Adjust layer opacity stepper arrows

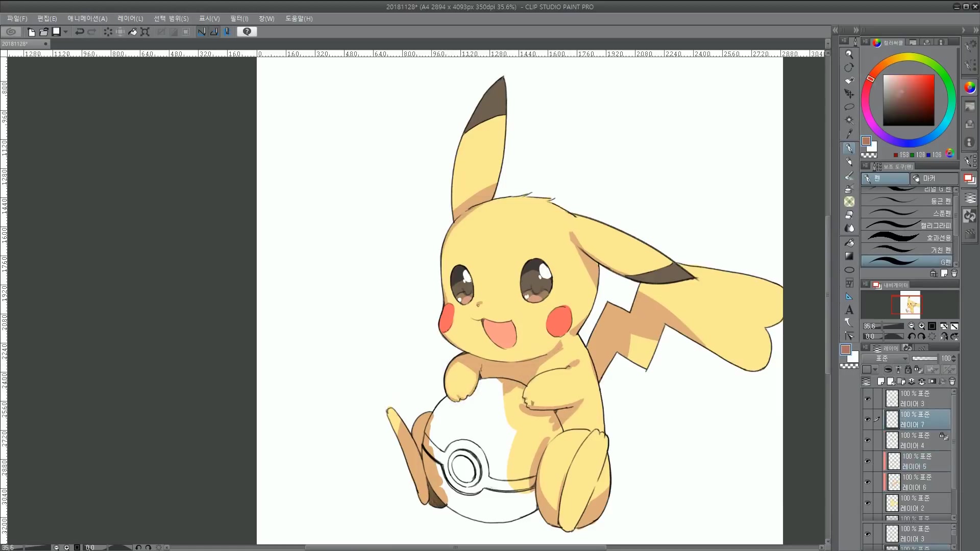(954, 359)
